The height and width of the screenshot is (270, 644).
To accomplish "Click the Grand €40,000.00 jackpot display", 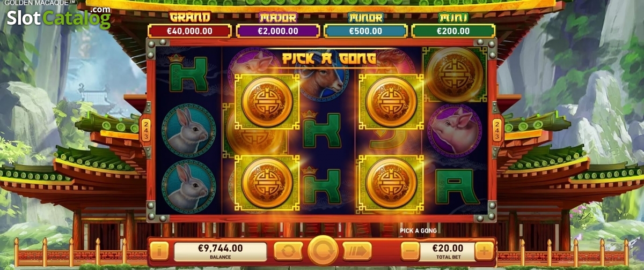I will point(189,25).
